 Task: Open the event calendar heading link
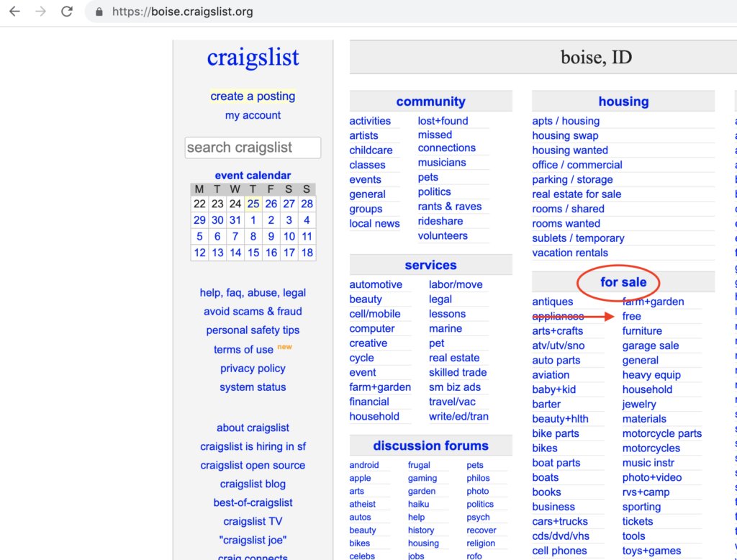coord(253,176)
